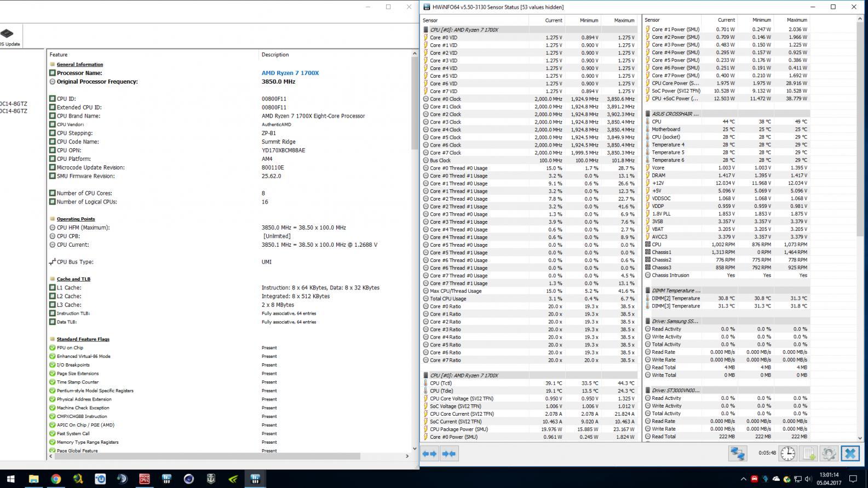Open OneDrive cloud tray icon
Screen dimensions: 868x488
point(776,479)
